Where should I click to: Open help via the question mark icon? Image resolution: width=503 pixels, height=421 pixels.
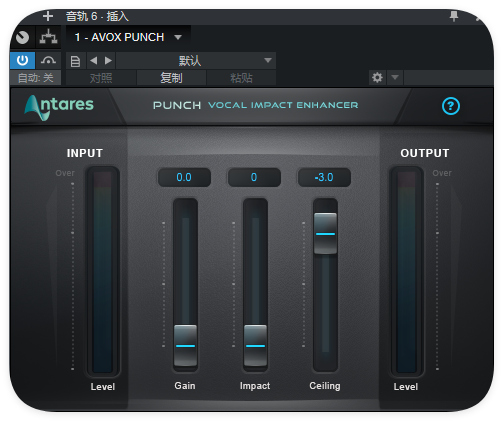(451, 106)
